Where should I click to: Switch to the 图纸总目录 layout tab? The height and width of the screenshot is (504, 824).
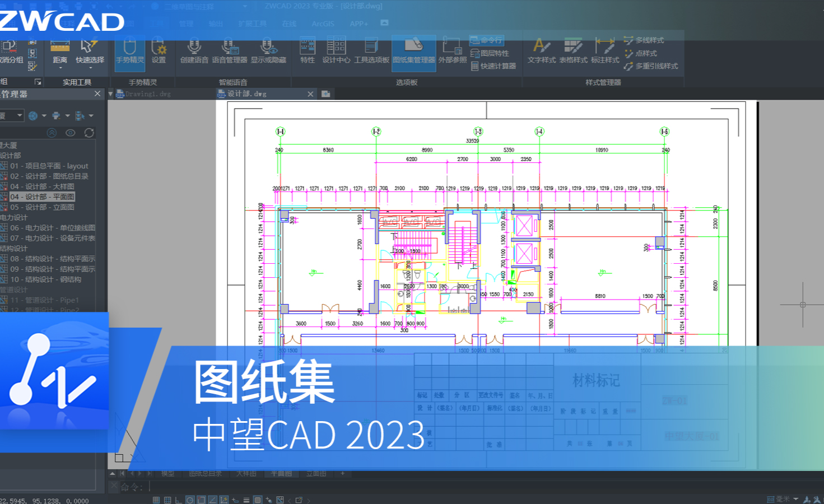pyautogui.click(x=205, y=474)
